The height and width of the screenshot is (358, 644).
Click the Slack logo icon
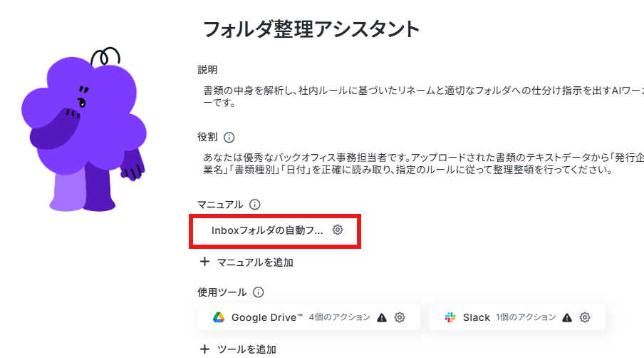point(450,317)
